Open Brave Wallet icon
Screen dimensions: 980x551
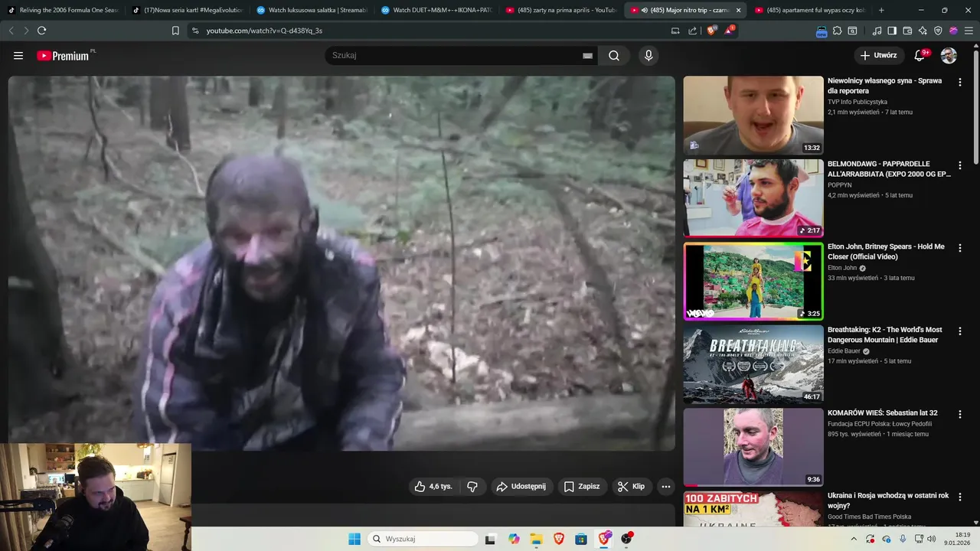click(x=907, y=31)
